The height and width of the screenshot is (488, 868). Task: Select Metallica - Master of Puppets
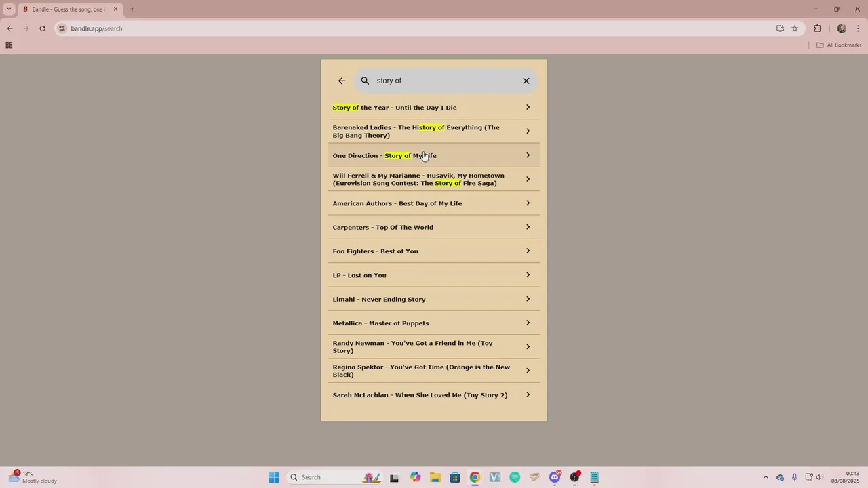point(434,323)
